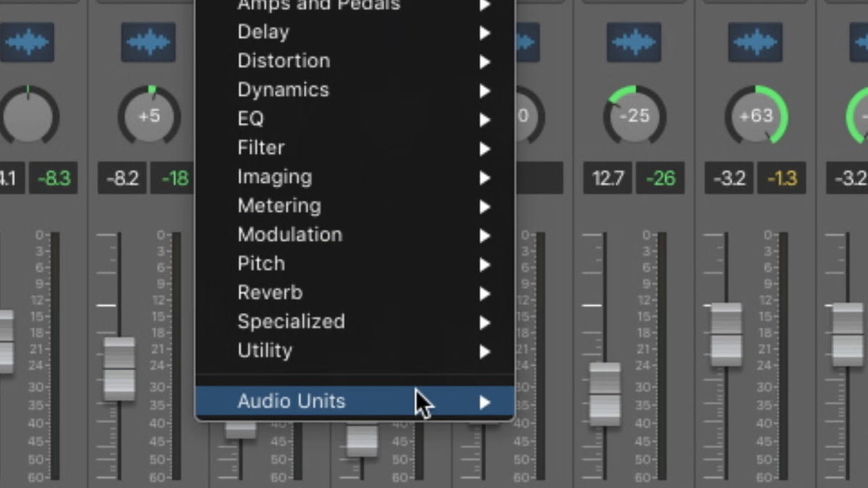Click the waveform icon above the -25 pan knob
Viewport: 868px width, 488px height.
(x=634, y=41)
